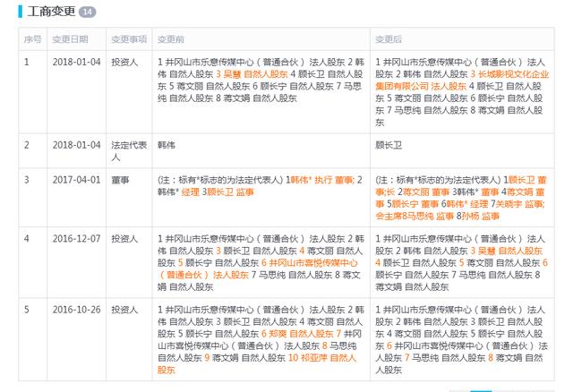Click highlighted 3 吴慧 自然人股东 in row 4 变更后
This screenshot has width=573, height=392.
(506, 251)
